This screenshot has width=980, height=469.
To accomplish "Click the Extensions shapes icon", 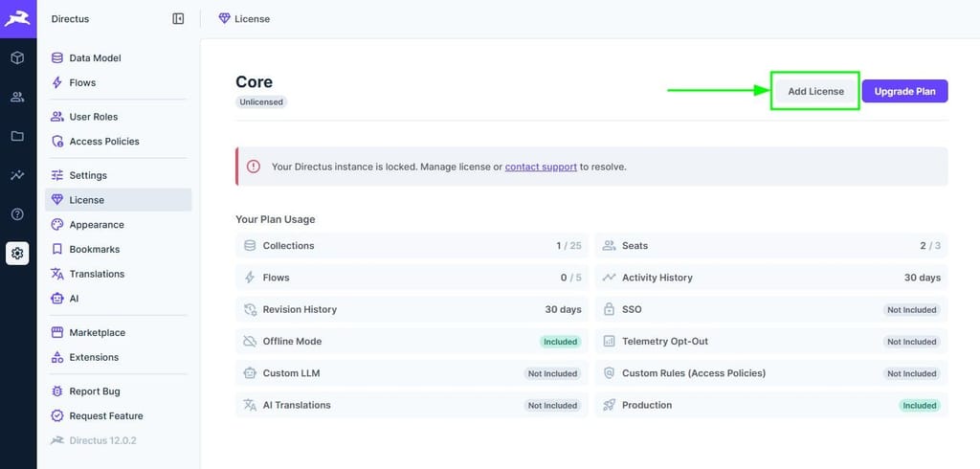I will point(56,357).
